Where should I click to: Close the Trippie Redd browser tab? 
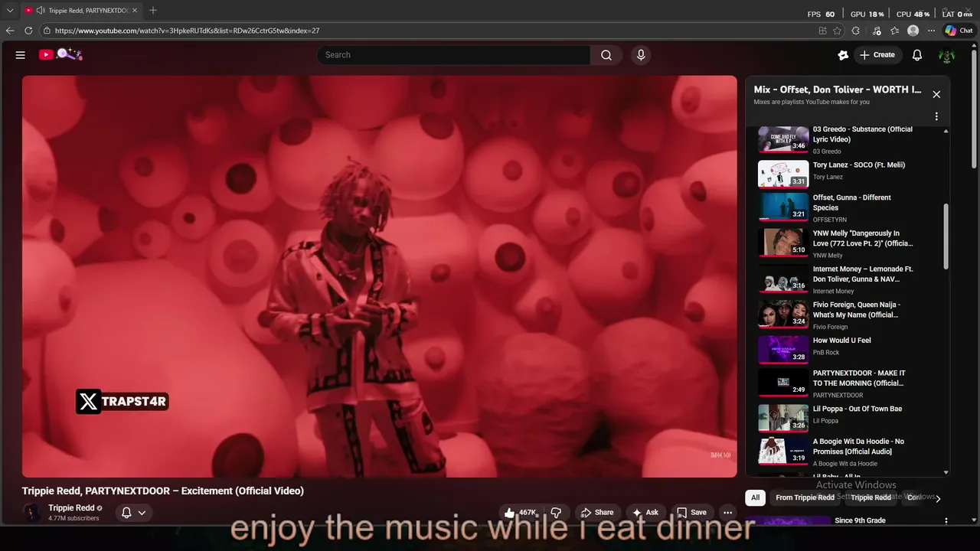pyautogui.click(x=135, y=11)
